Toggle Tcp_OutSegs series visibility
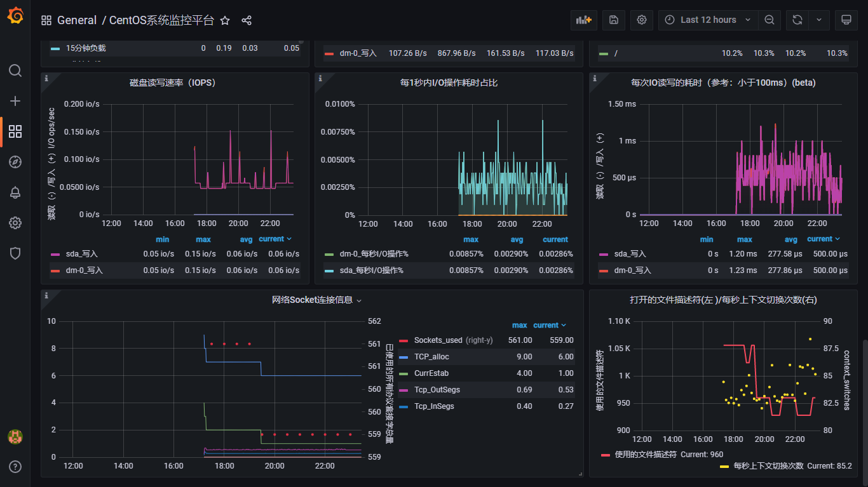Viewport: 868px width, 487px height. click(x=437, y=390)
